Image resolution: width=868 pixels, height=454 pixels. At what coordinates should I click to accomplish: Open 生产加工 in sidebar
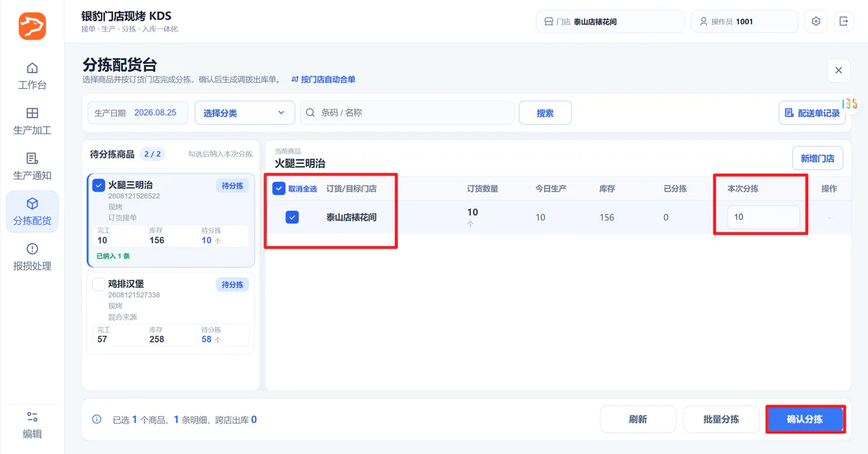[32, 121]
